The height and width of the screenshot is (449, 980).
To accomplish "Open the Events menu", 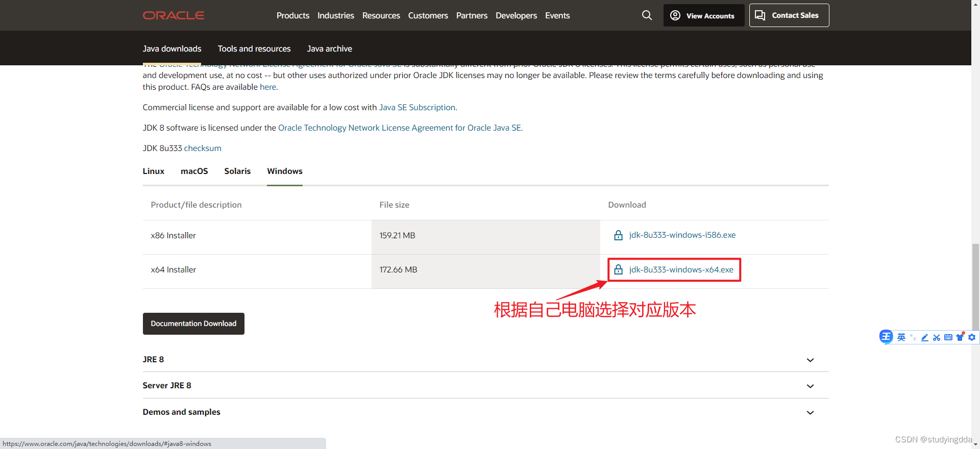I will (x=557, y=15).
